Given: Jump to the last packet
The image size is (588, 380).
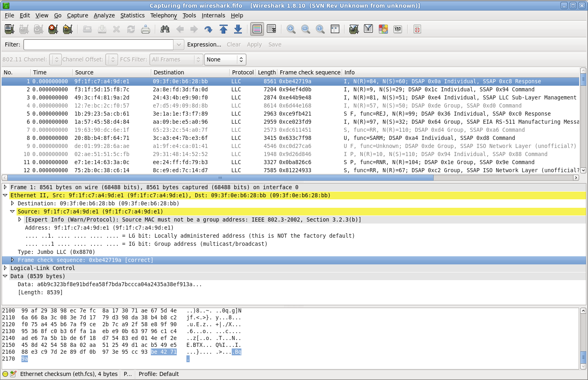Looking at the screenshot, I should [x=238, y=29].
